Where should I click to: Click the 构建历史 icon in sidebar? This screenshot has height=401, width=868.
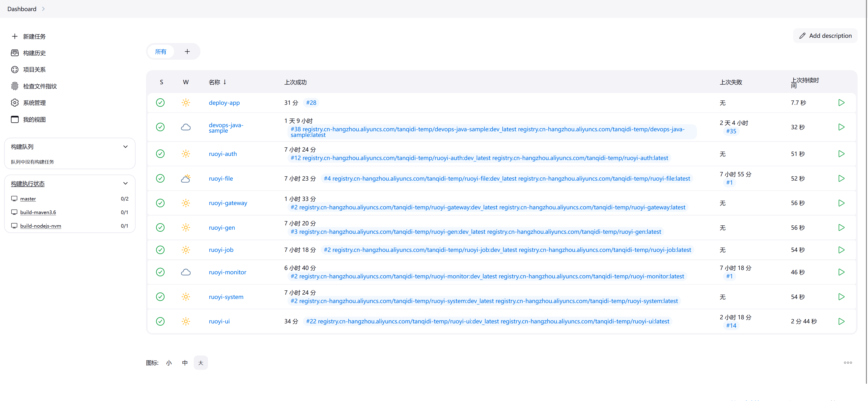[14, 53]
